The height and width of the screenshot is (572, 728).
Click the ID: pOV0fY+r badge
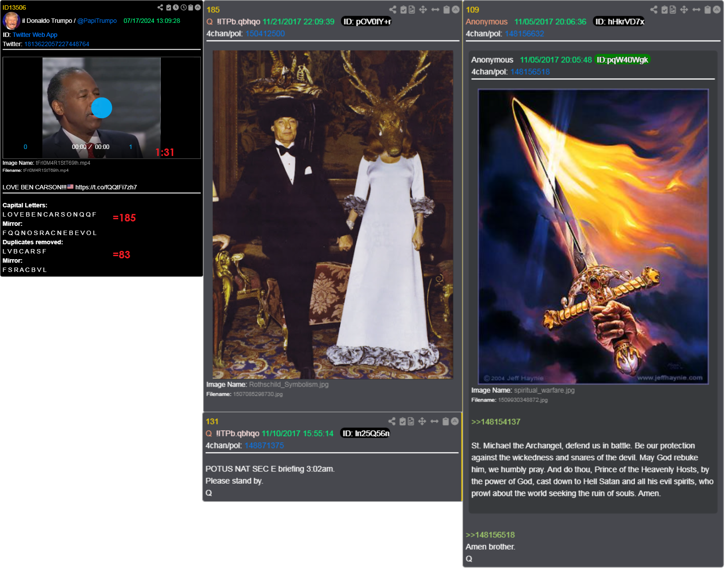367,22
